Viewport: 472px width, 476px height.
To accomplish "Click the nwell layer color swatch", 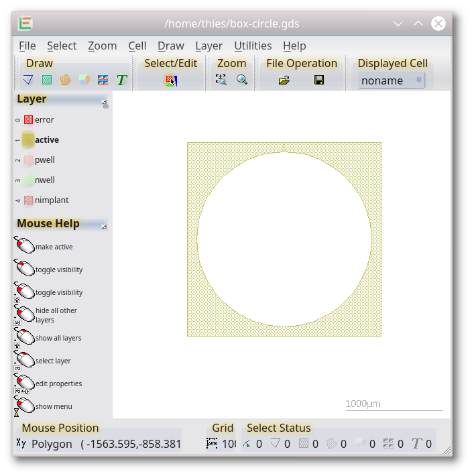I will 28,180.
